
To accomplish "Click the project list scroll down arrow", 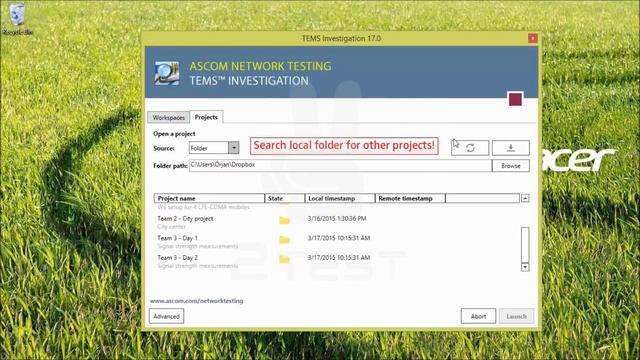I will tap(525, 267).
